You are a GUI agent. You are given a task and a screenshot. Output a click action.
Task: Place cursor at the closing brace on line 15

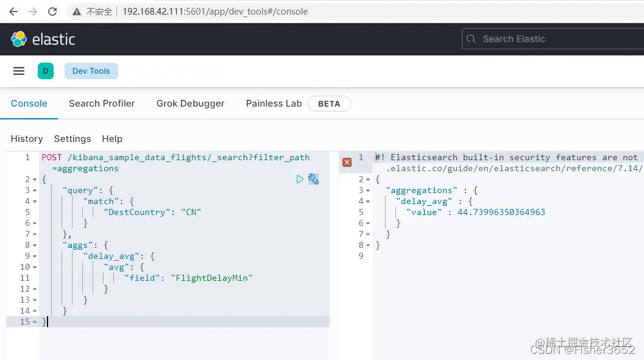click(44, 322)
